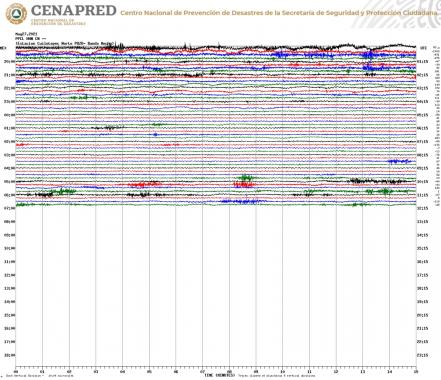
Task: Select the 12:15 label on the right axis
Action: [422, 208]
